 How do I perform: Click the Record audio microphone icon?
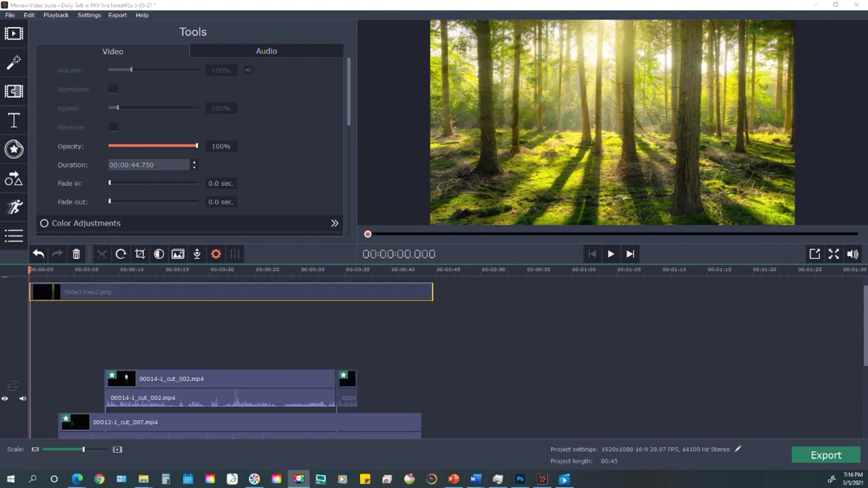[197, 254]
